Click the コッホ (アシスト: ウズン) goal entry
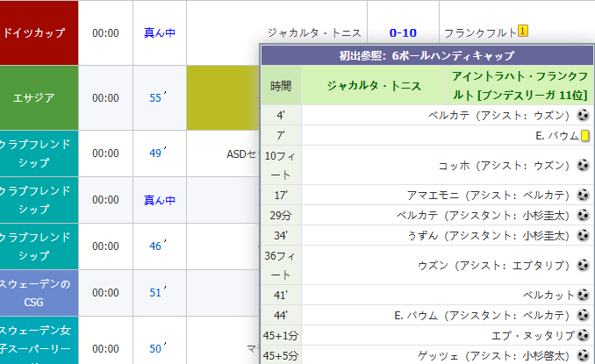 point(504,165)
